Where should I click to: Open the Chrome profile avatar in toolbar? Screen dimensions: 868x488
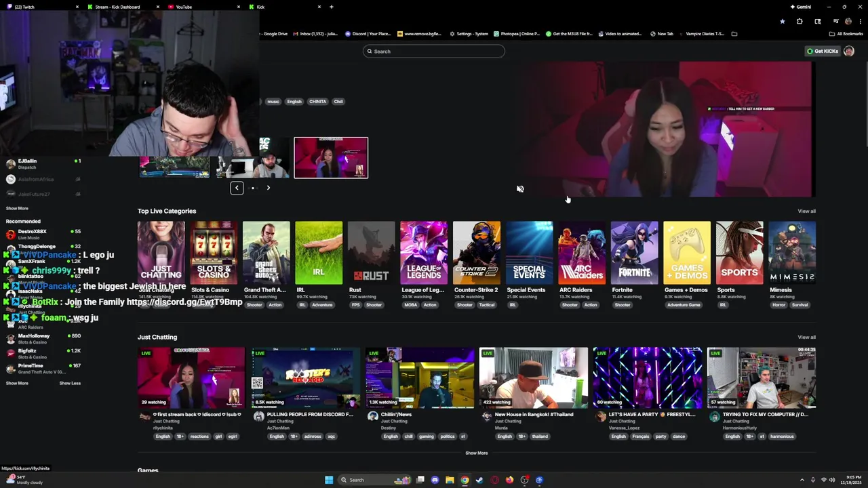tap(848, 21)
